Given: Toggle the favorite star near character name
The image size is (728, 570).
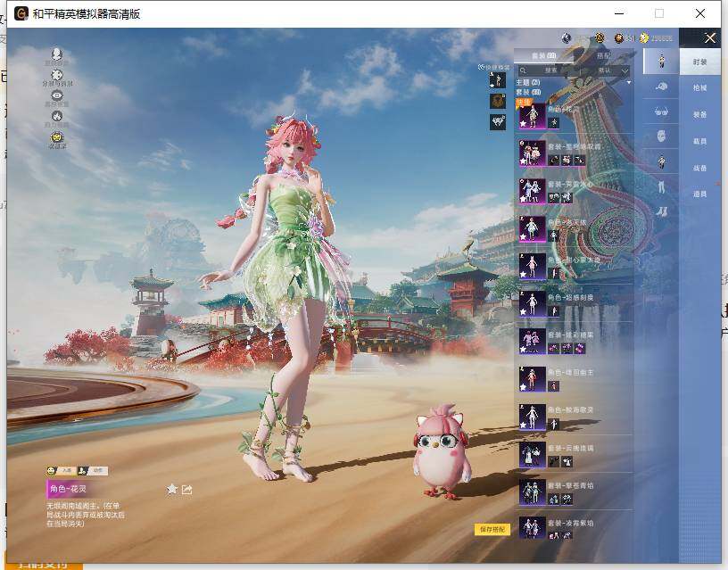Looking at the screenshot, I should (171, 489).
